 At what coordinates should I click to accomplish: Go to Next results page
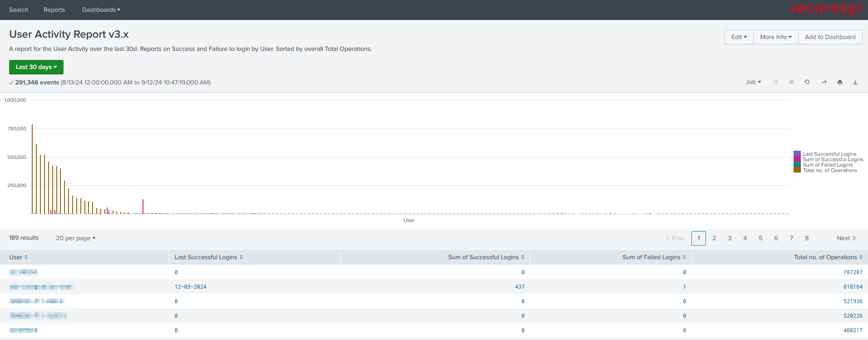pyautogui.click(x=847, y=238)
